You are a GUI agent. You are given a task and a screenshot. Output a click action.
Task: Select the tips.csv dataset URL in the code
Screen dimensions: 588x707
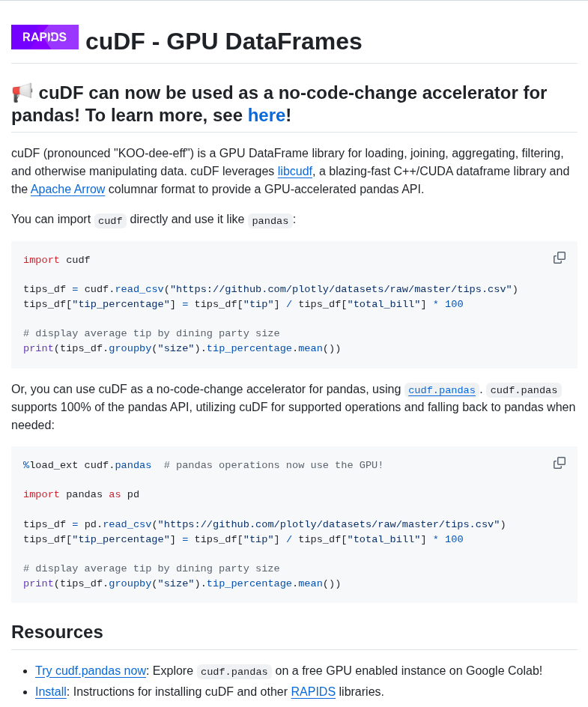(x=341, y=289)
